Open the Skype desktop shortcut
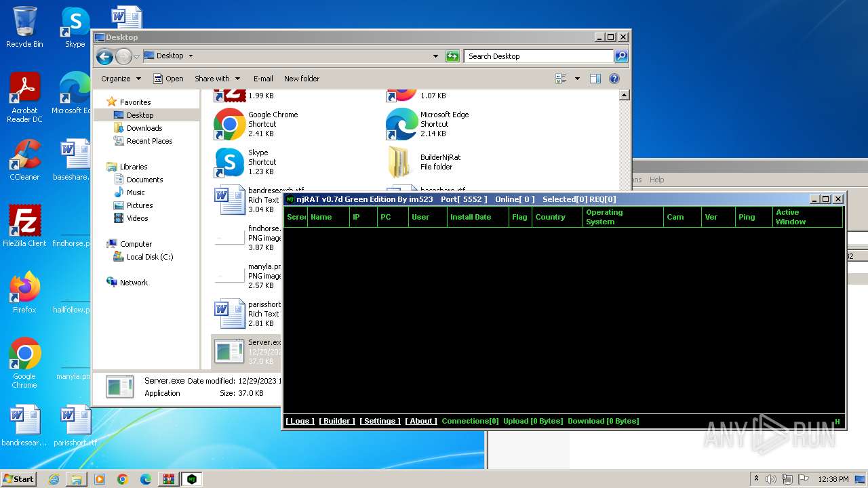This screenshot has height=488, width=868. 75,27
